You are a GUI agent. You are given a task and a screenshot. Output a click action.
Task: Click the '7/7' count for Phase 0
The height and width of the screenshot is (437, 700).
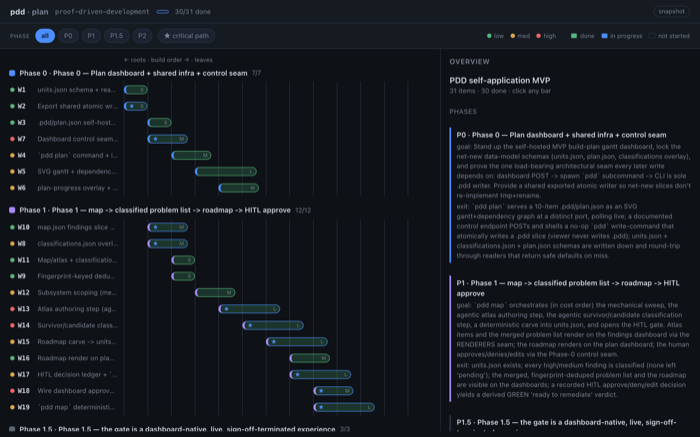(256, 73)
